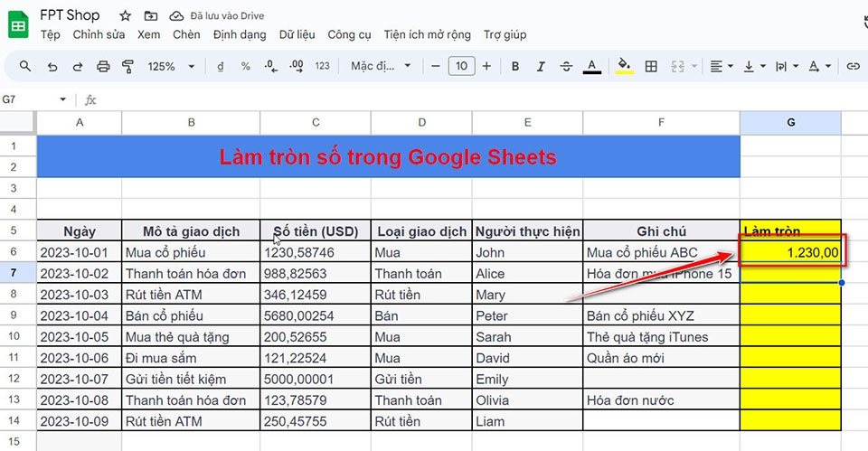The height and width of the screenshot is (451, 868).
Task: Expand the G7 name box dropdown
Action: [x=62, y=99]
